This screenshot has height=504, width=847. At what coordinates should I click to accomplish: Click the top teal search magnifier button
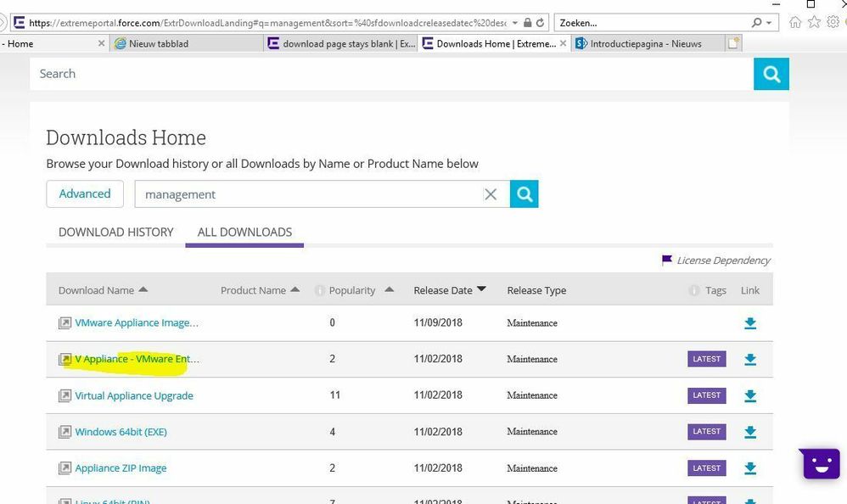coord(771,74)
